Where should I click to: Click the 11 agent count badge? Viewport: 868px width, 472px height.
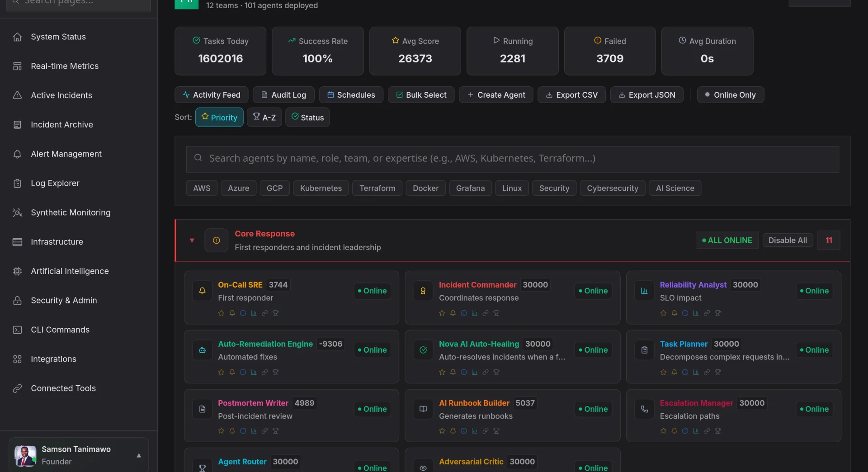[829, 241]
